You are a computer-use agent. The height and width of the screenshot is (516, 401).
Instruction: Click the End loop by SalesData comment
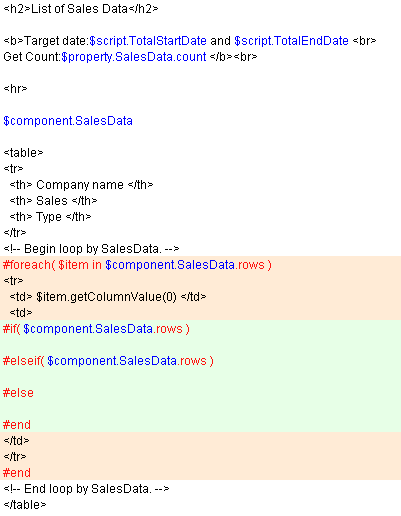tap(86, 489)
